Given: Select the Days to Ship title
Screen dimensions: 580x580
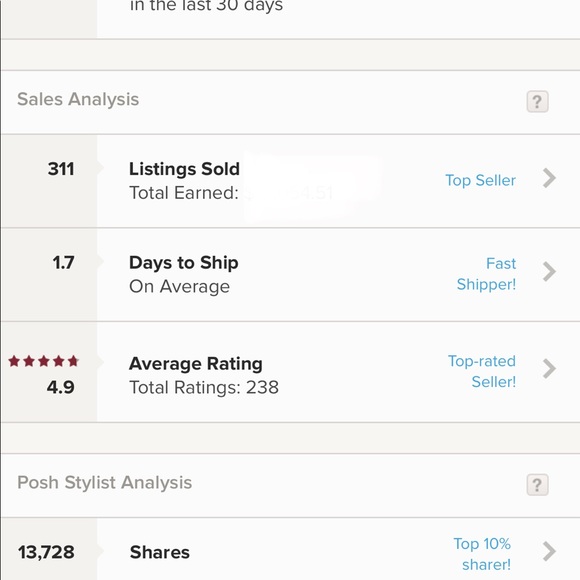Looking at the screenshot, I should coord(183,263).
